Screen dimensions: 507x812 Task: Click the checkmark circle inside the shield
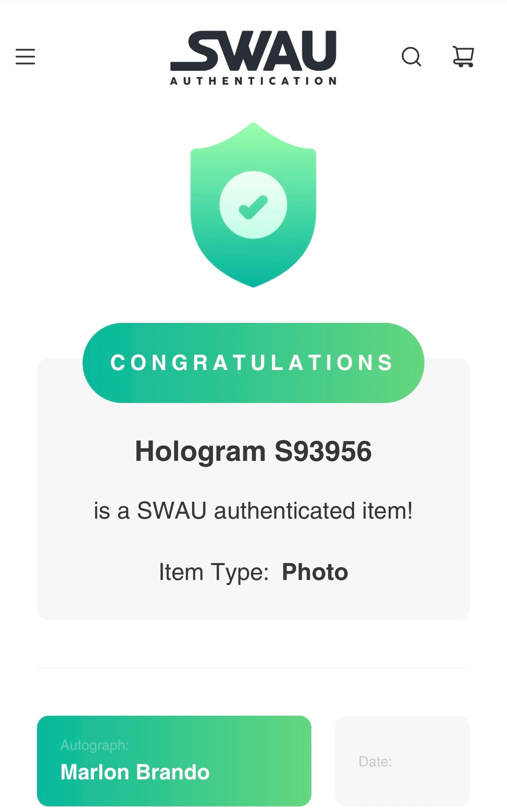253,205
